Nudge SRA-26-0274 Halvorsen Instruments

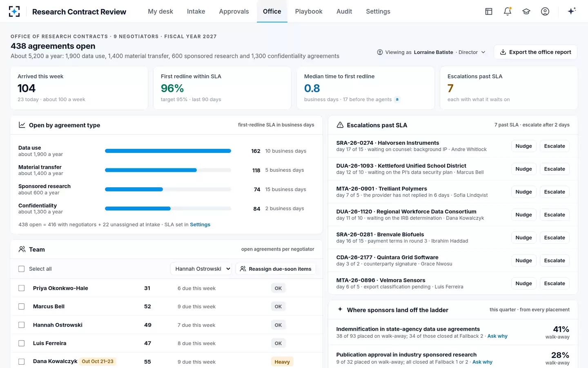523,146
